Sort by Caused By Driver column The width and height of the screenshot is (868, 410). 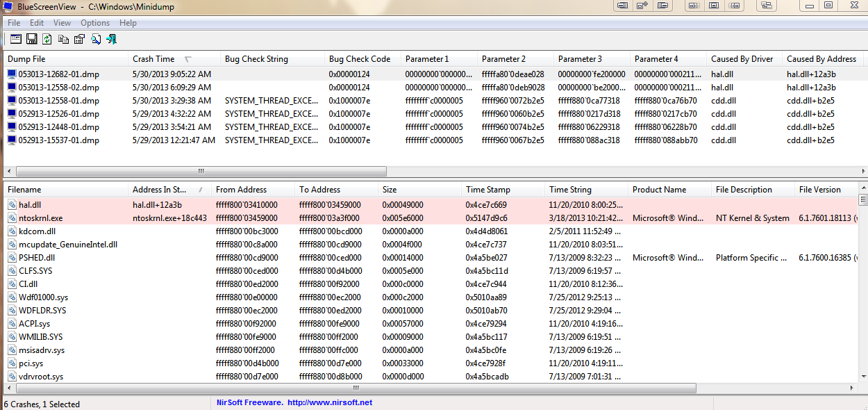click(x=744, y=59)
